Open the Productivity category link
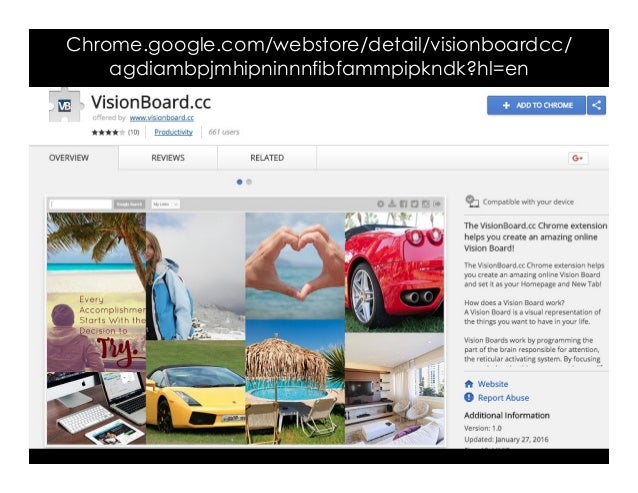Viewport: 638px width, 493px height. coord(173,132)
